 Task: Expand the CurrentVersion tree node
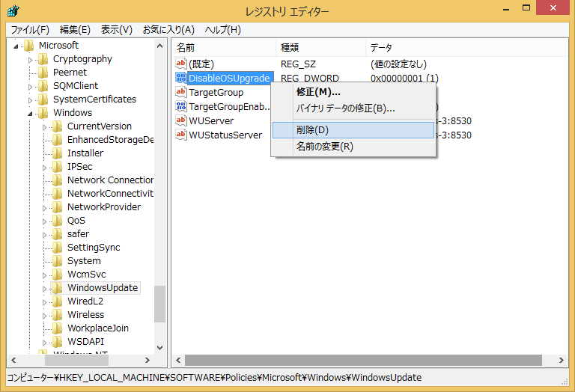pyautogui.click(x=44, y=127)
